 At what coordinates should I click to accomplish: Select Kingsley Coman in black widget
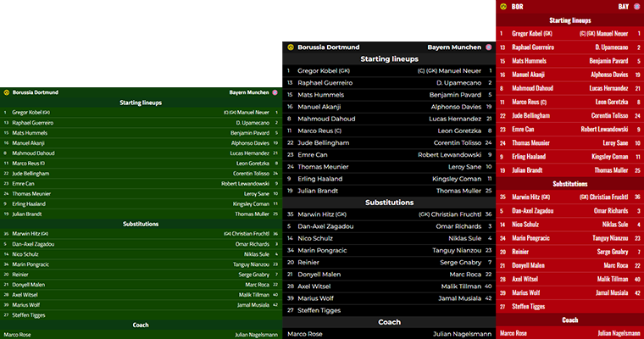pos(457,179)
